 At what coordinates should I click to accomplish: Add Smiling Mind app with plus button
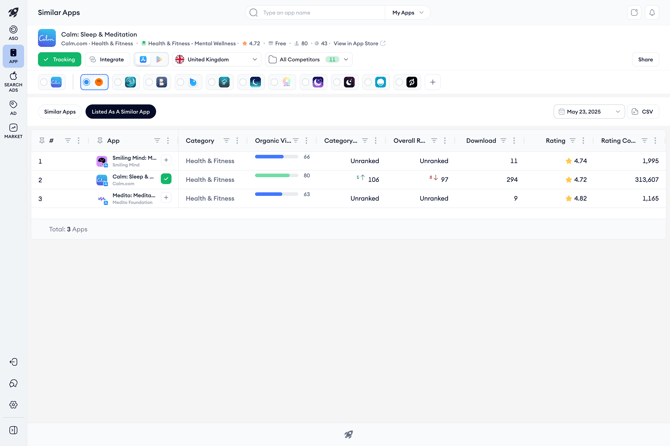pyautogui.click(x=166, y=160)
